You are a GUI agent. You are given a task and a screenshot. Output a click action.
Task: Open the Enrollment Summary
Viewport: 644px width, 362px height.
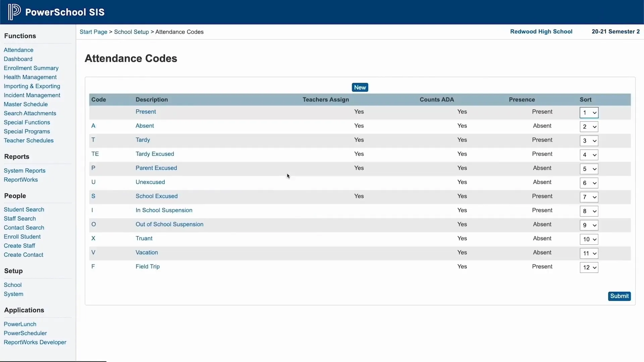31,68
